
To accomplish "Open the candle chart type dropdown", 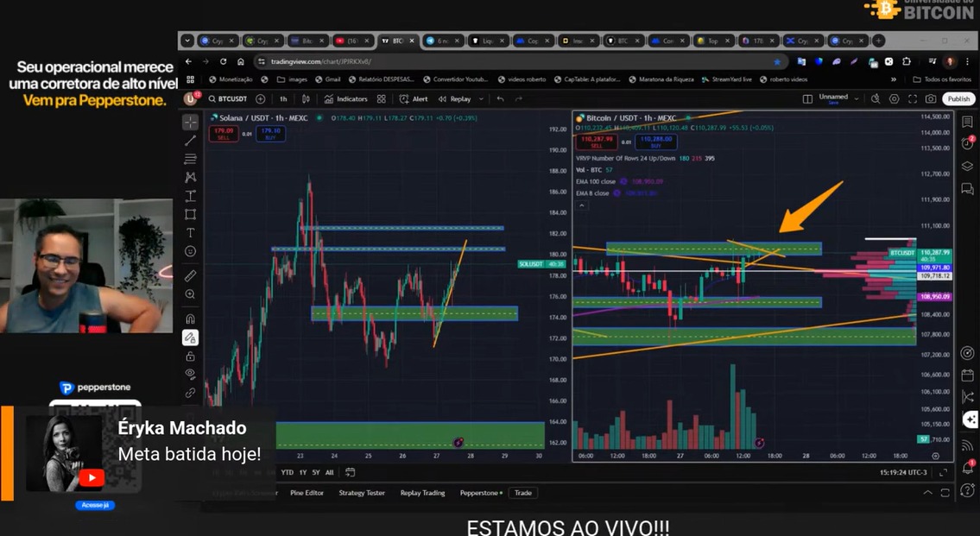I will pos(306,98).
